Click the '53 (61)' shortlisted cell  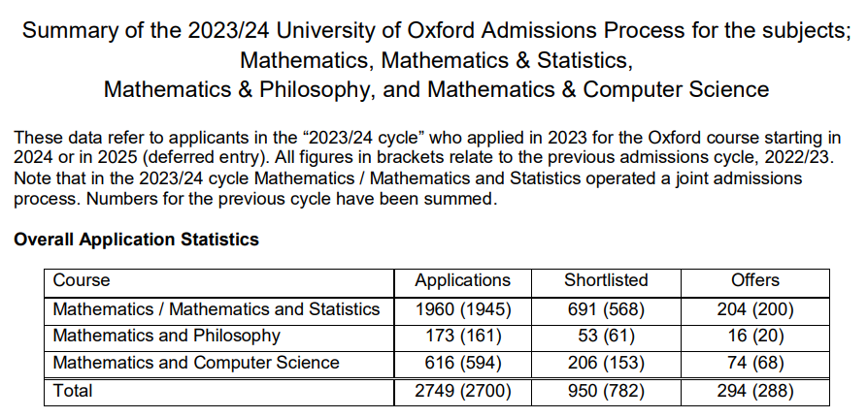(x=606, y=336)
